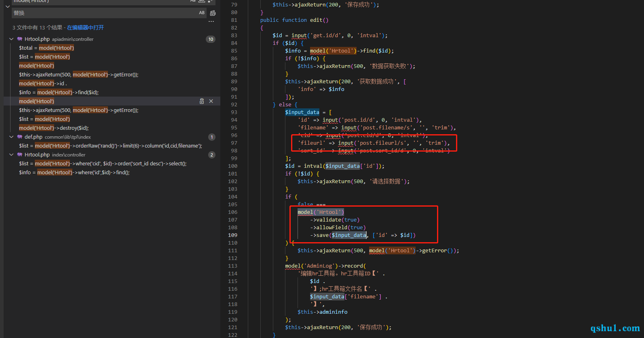
Task: Click the 10 match count badge
Action: point(211,39)
